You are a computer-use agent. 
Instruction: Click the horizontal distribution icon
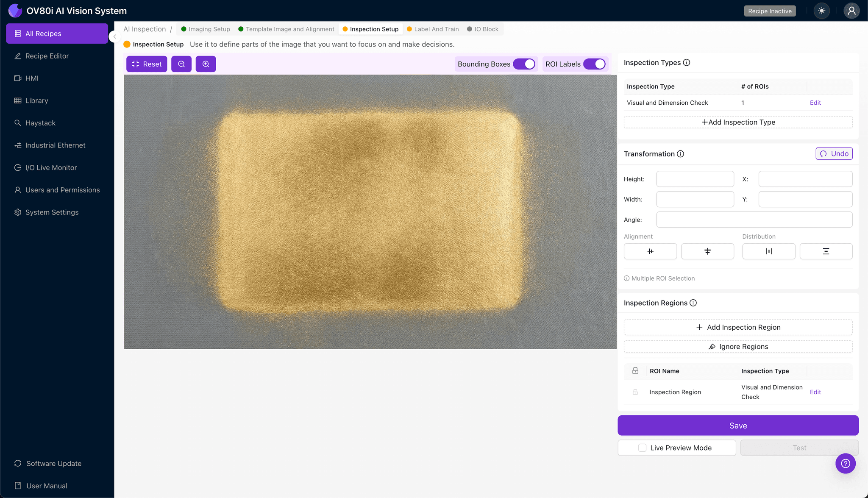(768, 251)
